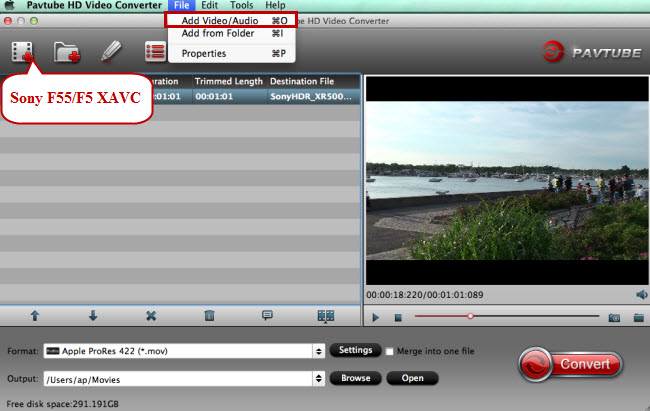Click the 00:01:01 trimmed length cell
Screen dimensions: 650x411
click(x=228, y=97)
